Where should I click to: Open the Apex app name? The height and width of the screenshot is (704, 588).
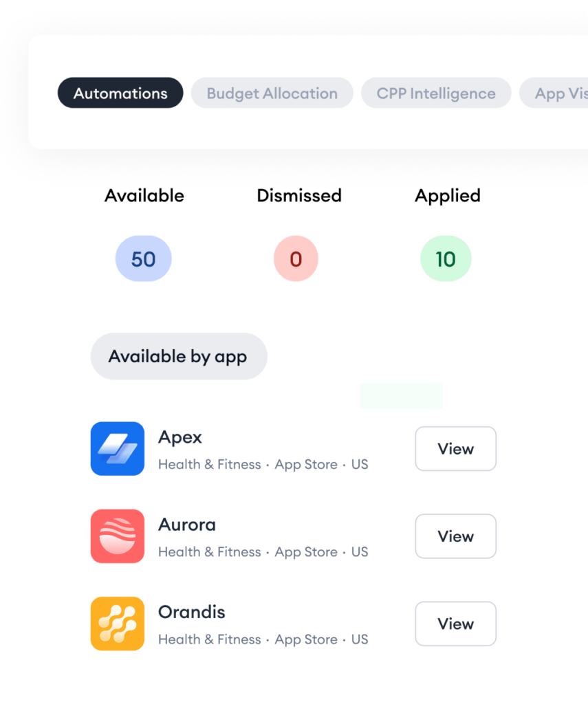click(180, 437)
